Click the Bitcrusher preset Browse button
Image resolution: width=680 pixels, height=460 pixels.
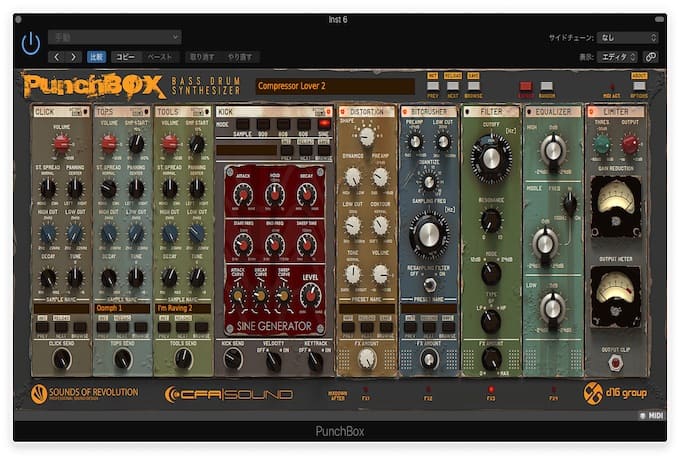click(448, 327)
